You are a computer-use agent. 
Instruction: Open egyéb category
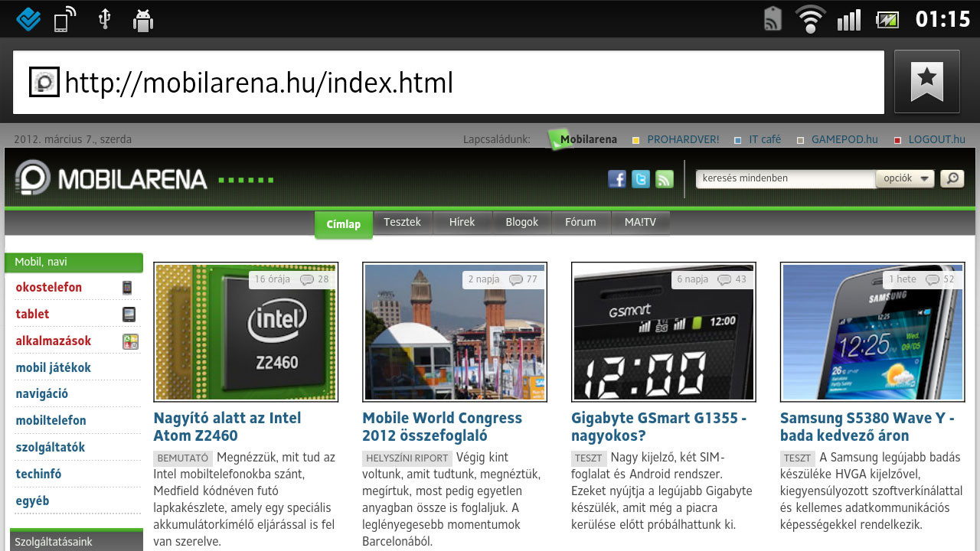32,501
